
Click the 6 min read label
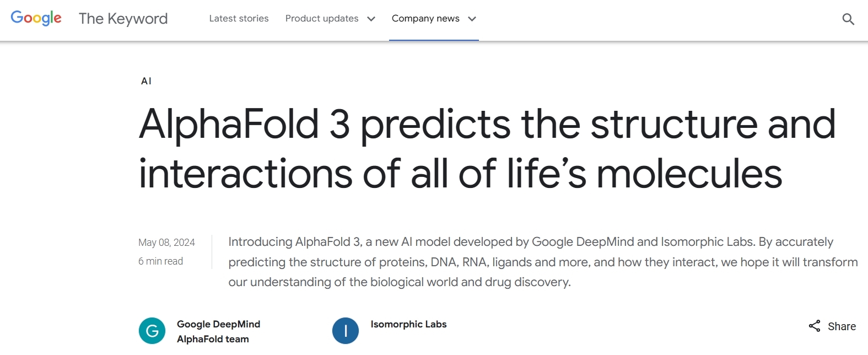point(160,261)
